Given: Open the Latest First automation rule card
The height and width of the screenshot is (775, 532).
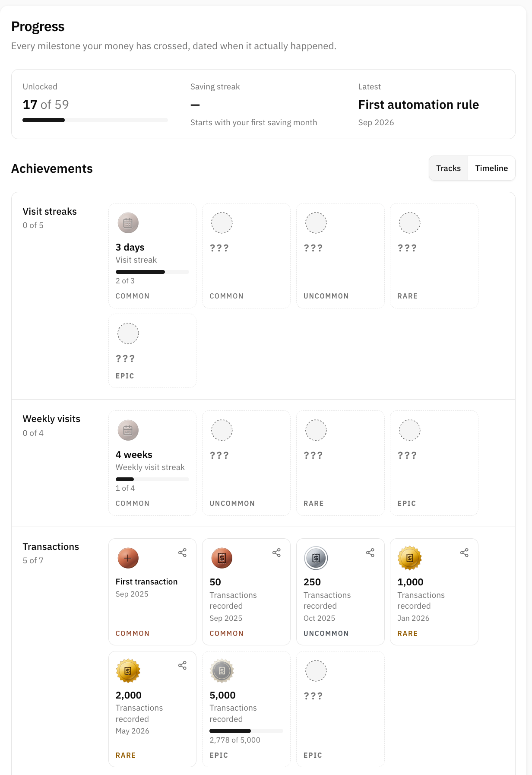Looking at the screenshot, I should click(x=431, y=104).
